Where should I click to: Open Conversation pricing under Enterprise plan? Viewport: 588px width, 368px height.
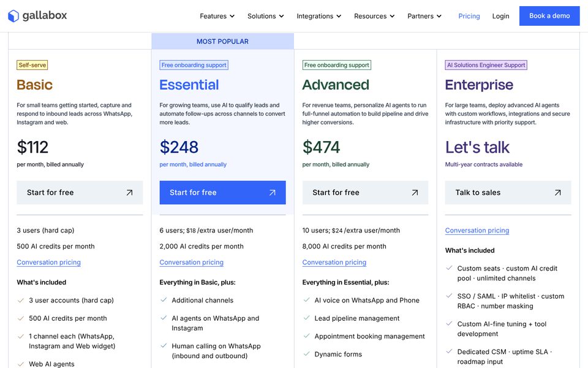[477, 230]
